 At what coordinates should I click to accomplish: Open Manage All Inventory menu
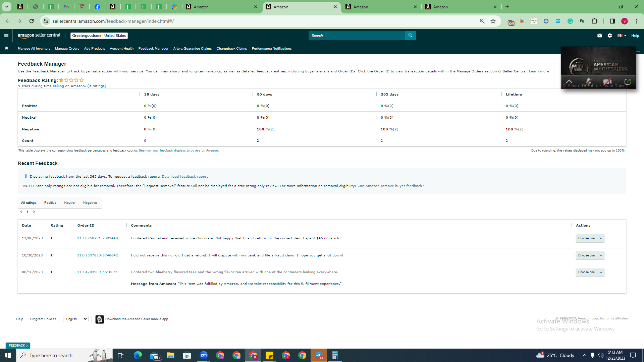pyautogui.click(x=34, y=49)
